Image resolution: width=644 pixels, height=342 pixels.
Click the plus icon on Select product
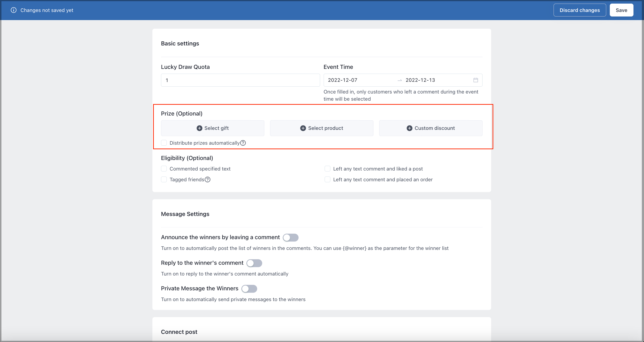pos(303,128)
